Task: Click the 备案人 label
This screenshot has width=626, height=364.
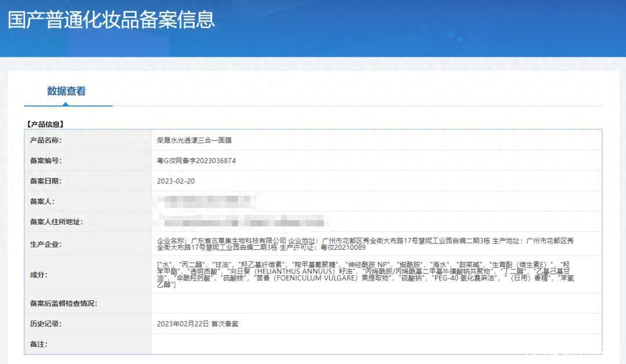Action: point(42,201)
